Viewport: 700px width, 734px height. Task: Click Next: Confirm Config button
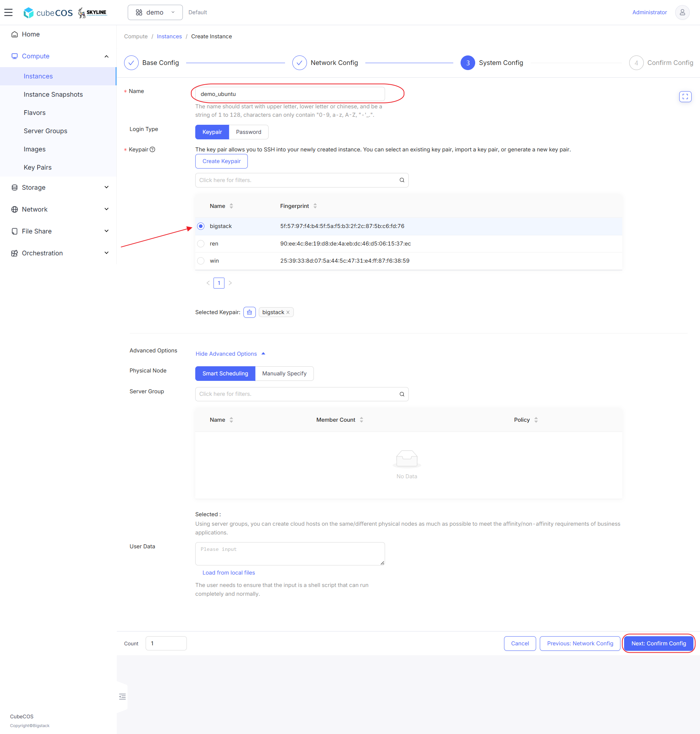click(659, 644)
